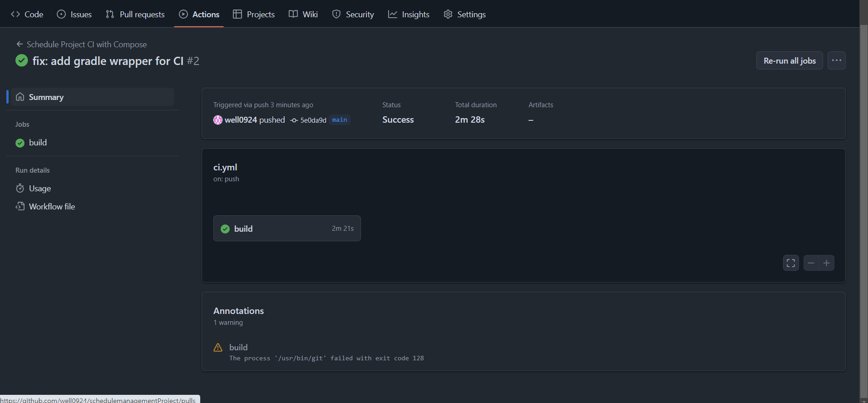The width and height of the screenshot is (868, 403).
Task: Select Summary in the sidebar
Action: click(93, 97)
